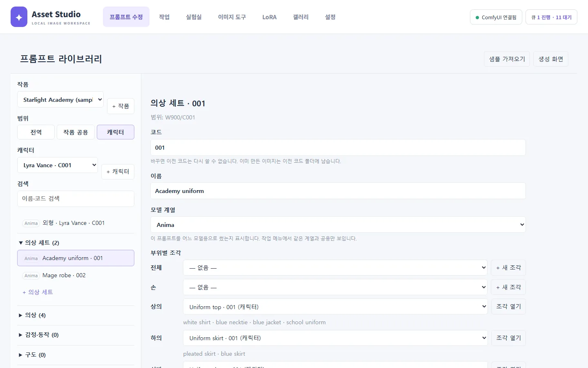This screenshot has height=368, width=588.
Task: Open the 실험실 tab
Action: tap(194, 17)
